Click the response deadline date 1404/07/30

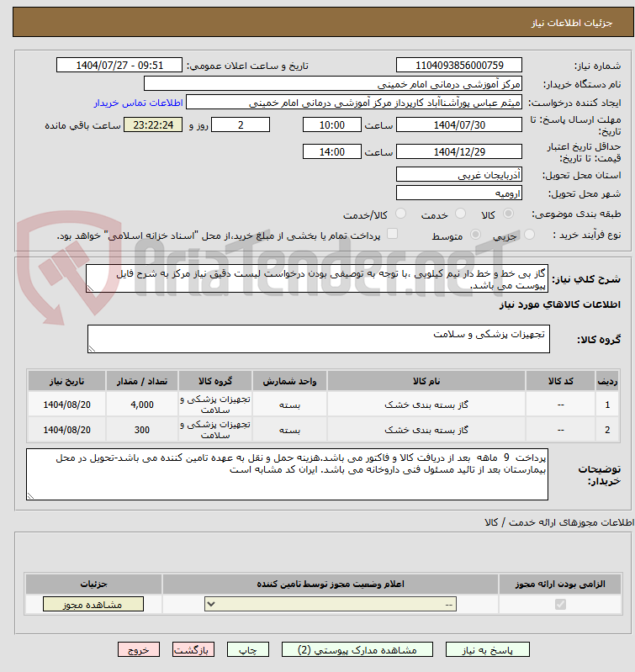tap(459, 124)
